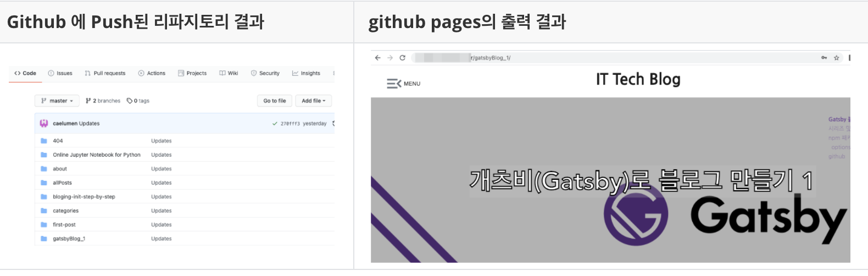Click yesterday commit timestamp

tap(315, 124)
